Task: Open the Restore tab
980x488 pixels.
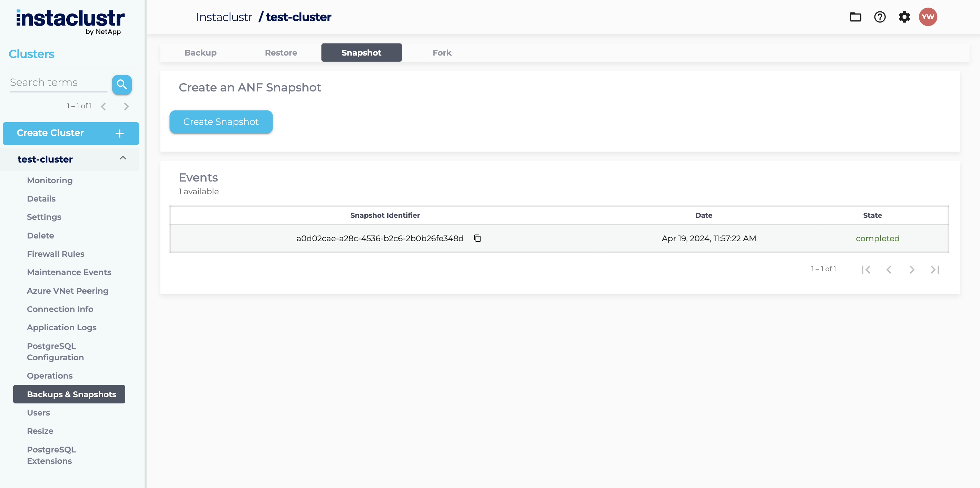Action: coord(281,53)
